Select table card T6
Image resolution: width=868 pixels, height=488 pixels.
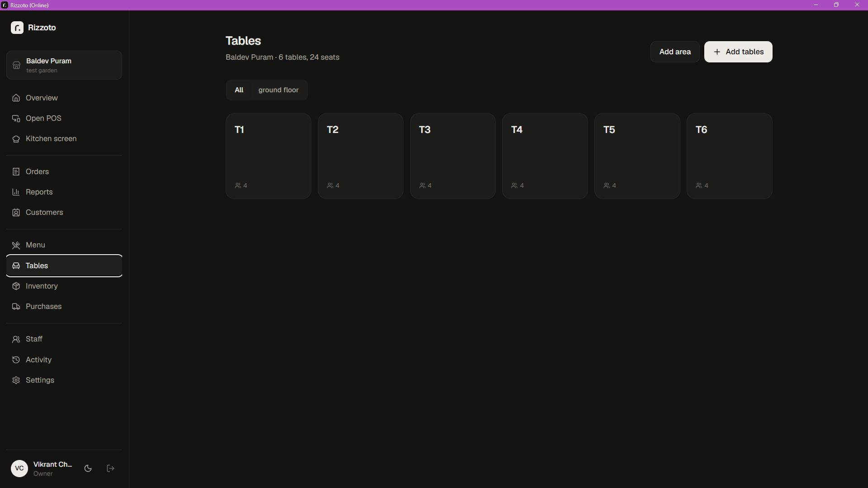coord(730,156)
